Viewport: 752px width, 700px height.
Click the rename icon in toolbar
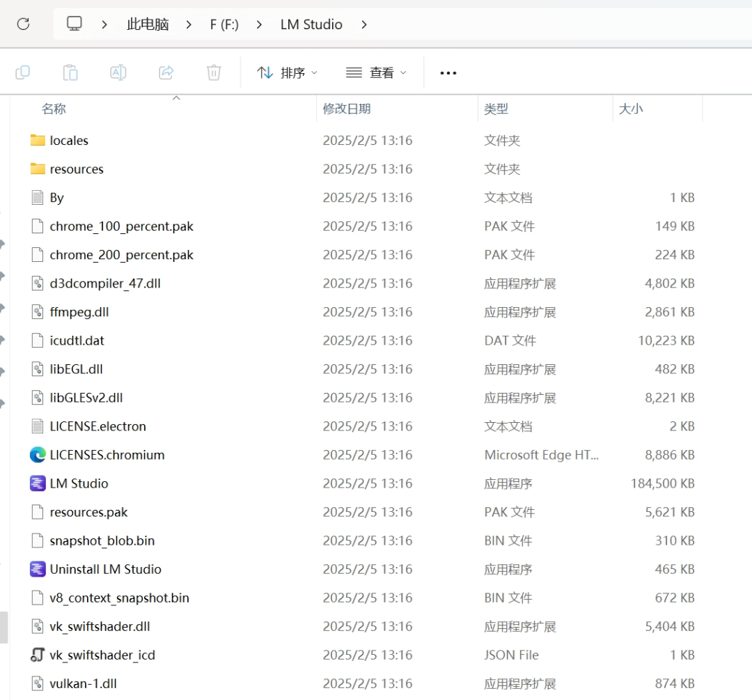pyautogui.click(x=118, y=72)
